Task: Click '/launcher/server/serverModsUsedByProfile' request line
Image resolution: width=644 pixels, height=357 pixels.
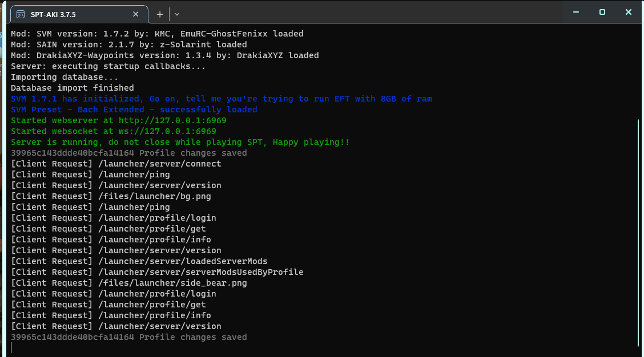Action: pyautogui.click(x=157, y=272)
